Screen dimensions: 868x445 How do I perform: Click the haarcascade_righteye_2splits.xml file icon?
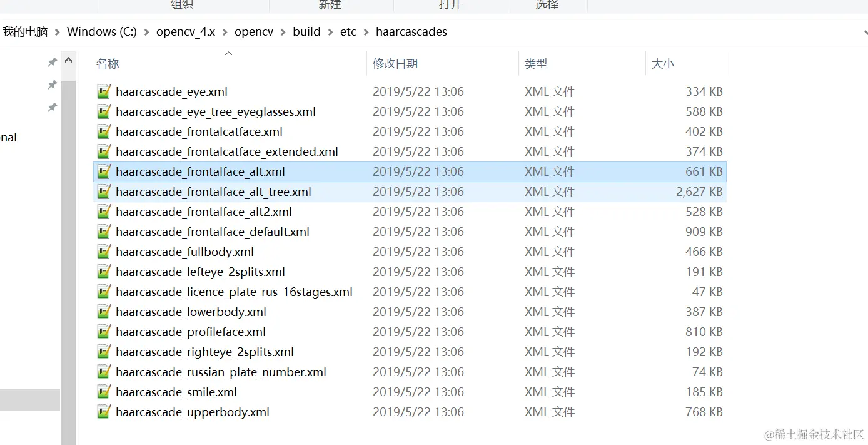104,352
